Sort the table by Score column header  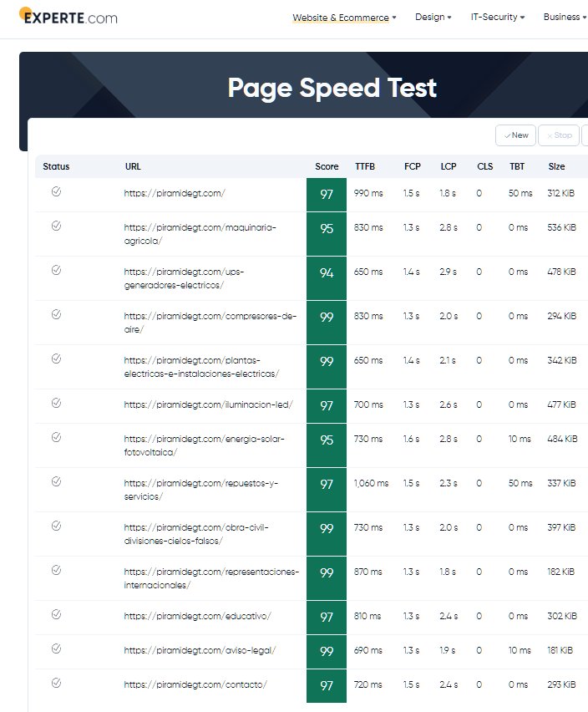pos(327,166)
